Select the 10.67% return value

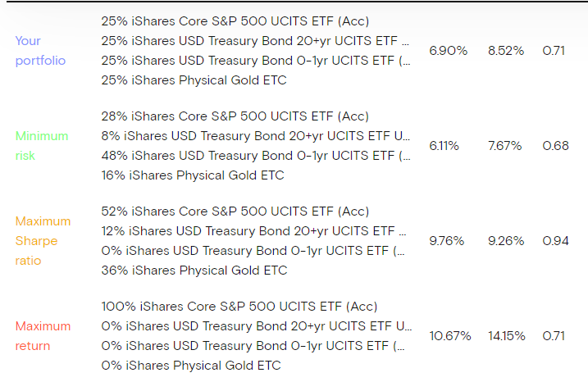tap(450, 336)
